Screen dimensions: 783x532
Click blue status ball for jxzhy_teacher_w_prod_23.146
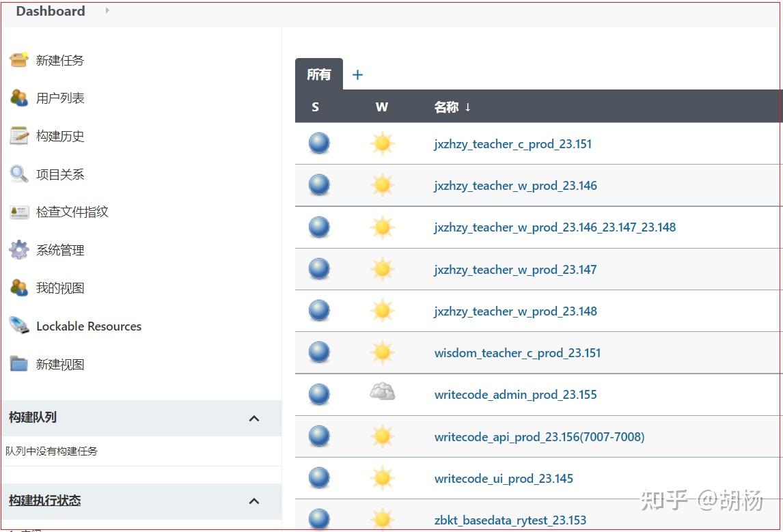319,185
